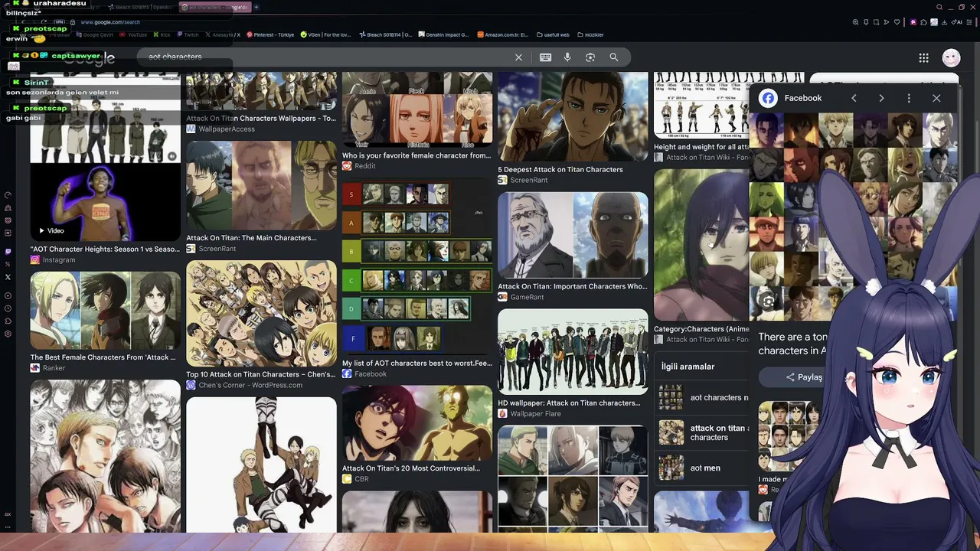Open the Google apps grid
The width and height of the screenshot is (980, 551).
[x=924, y=58]
